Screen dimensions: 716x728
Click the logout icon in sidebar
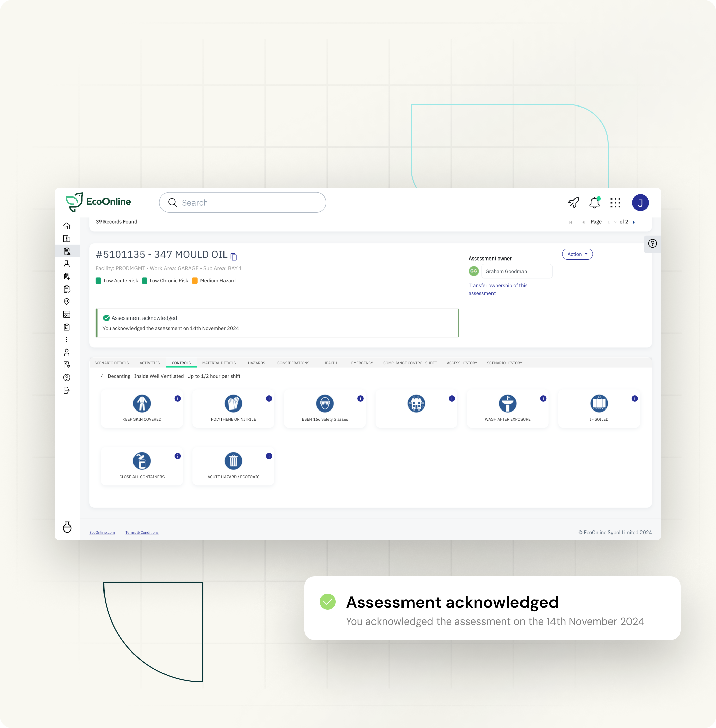(x=66, y=390)
